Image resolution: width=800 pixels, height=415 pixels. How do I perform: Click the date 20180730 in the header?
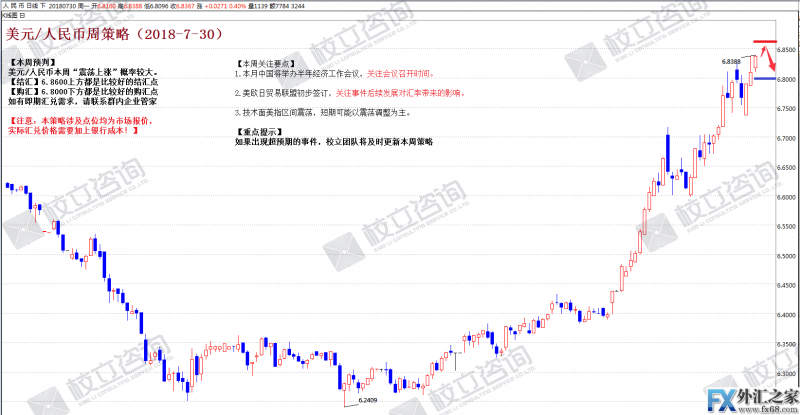(62, 6)
